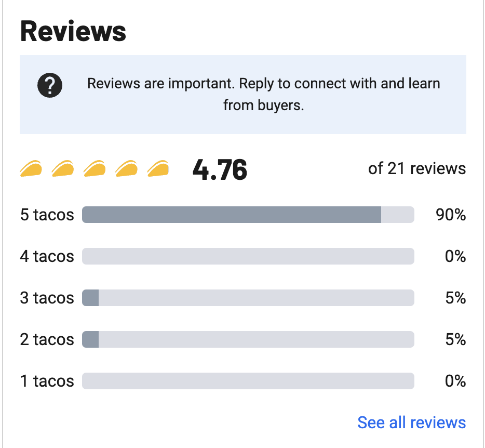Click the fourth taco rating icon

(x=126, y=168)
